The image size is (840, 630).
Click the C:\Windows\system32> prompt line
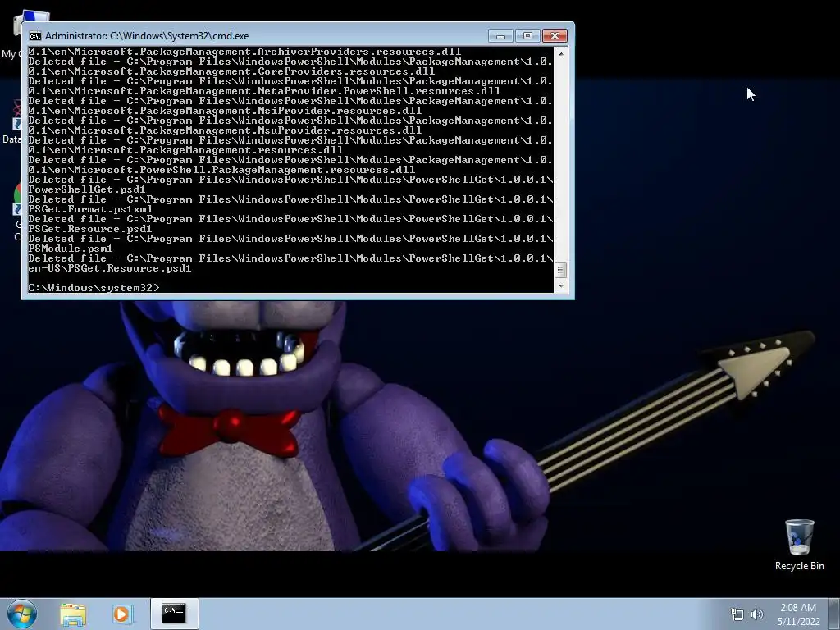coord(94,288)
